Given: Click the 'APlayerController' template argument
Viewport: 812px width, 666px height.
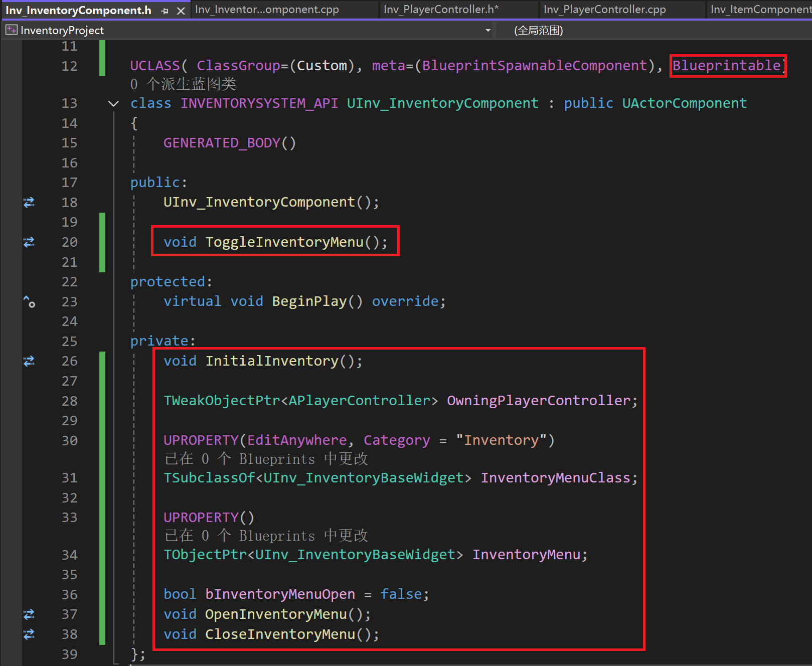Looking at the screenshot, I should click(360, 401).
